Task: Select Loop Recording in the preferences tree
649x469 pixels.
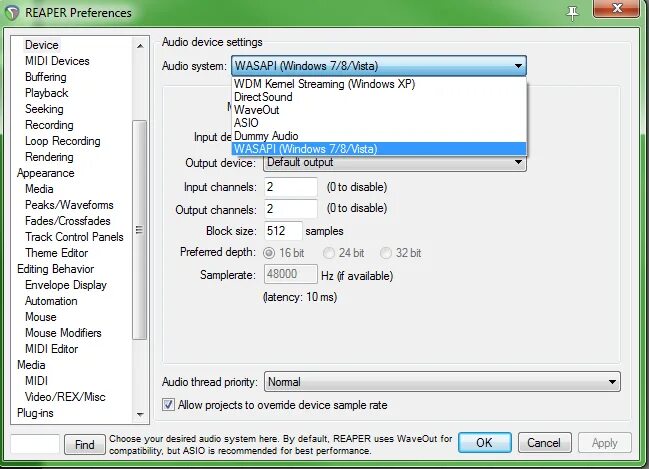Action: click(62, 141)
